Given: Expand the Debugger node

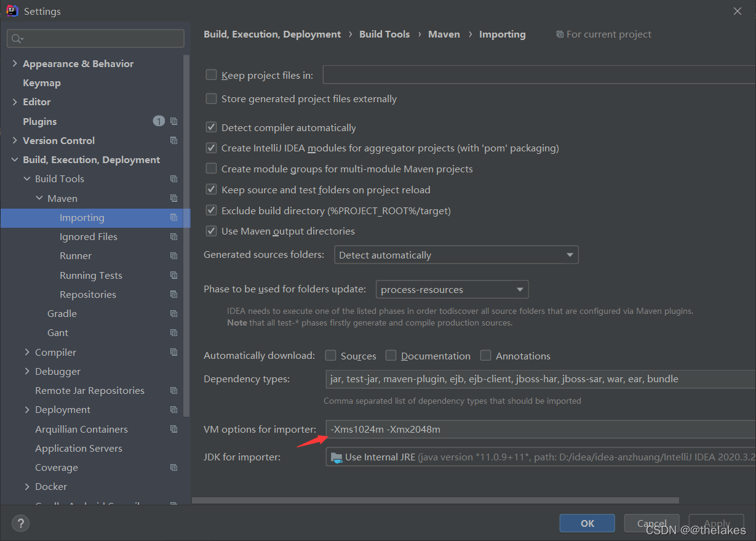Looking at the screenshot, I should [27, 371].
